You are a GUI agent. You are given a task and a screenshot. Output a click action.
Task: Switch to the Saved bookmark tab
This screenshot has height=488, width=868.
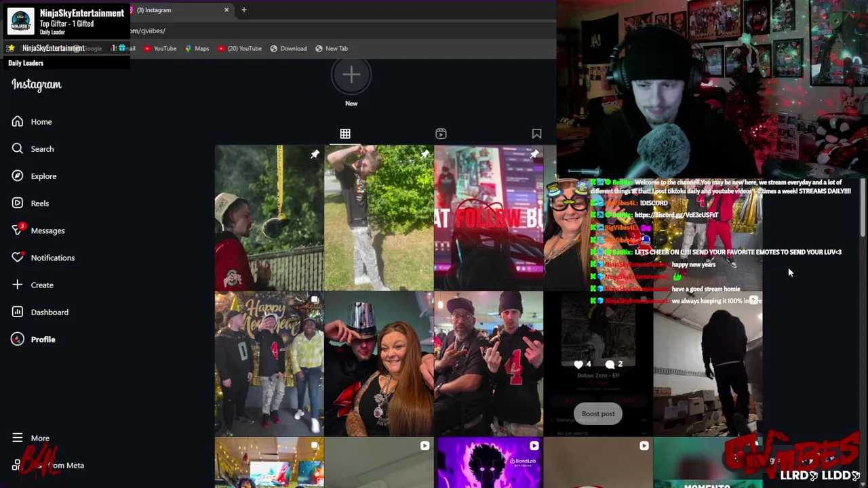536,134
